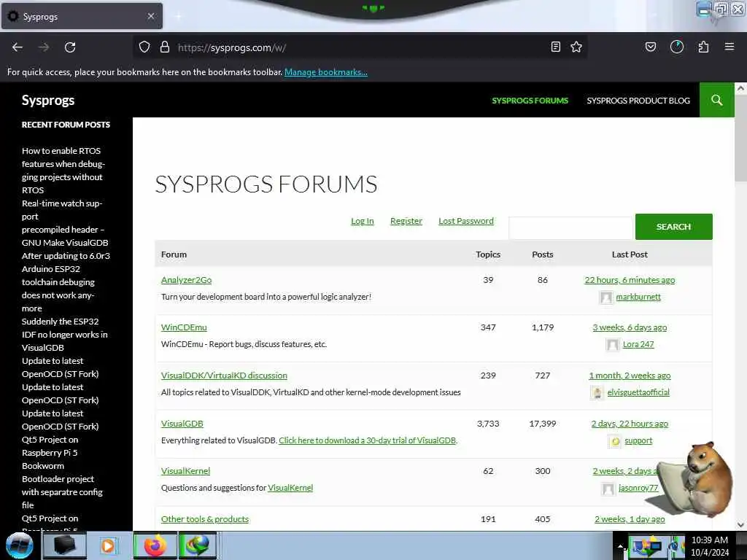The width and height of the screenshot is (747, 560).
Task: Open the WinCDEmu forum
Action: pyautogui.click(x=184, y=327)
